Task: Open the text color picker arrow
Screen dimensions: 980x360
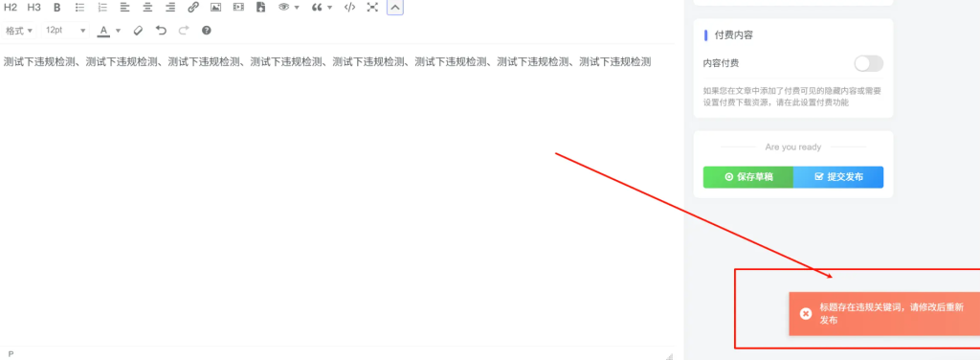Action: (x=118, y=30)
